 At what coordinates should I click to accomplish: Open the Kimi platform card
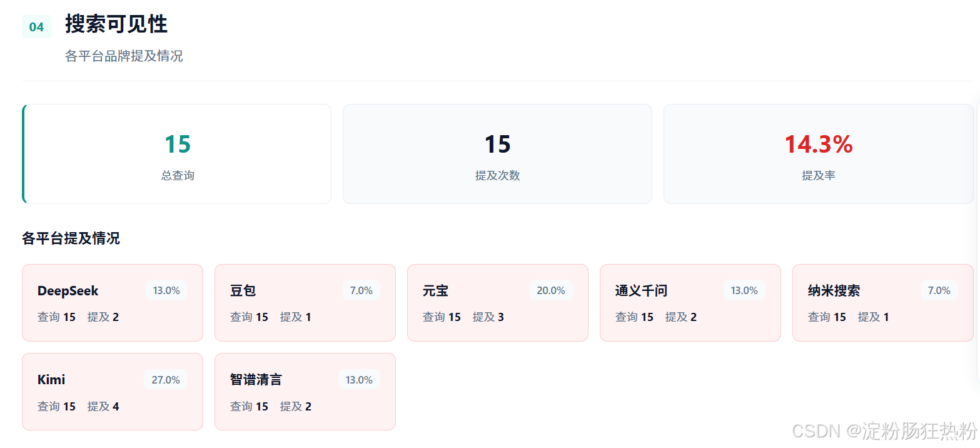(113, 392)
